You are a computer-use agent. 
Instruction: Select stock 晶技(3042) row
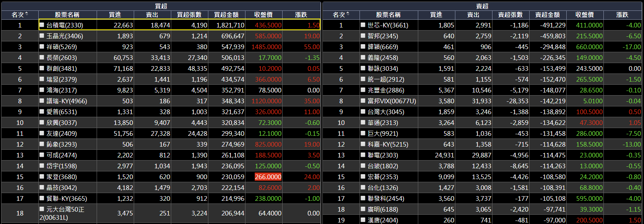pos(161,188)
